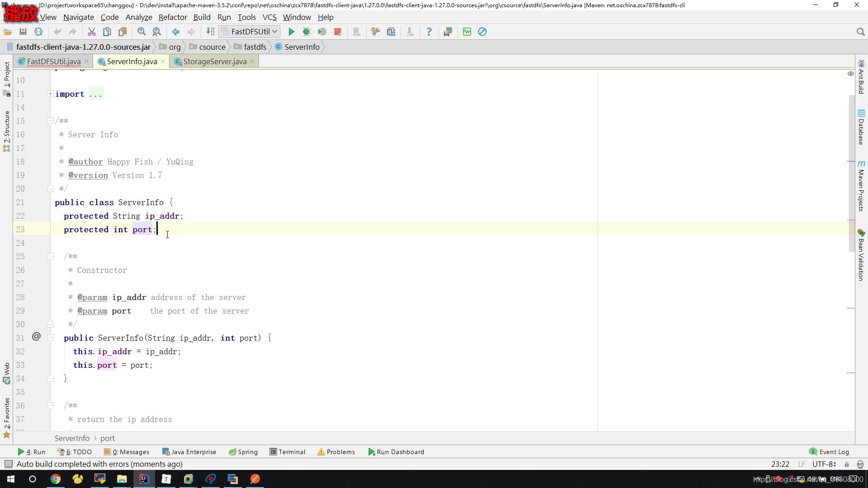Open the Analyze menu
The height and width of the screenshot is (488, 868).
(x=139, y=17)
